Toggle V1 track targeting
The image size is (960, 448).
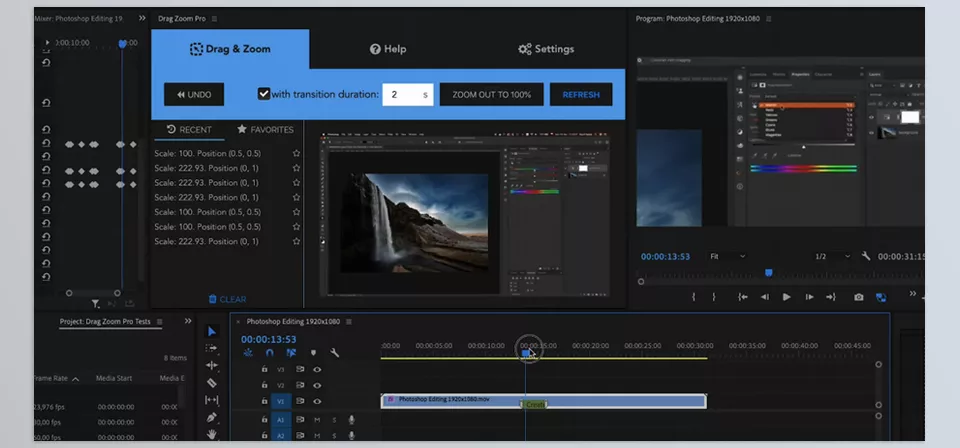(x=281, y=401)
